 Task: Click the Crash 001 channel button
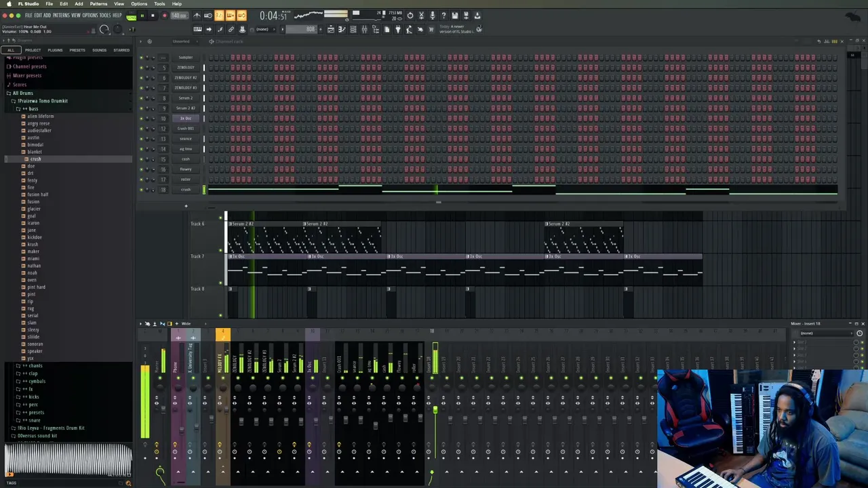(185, 128)
